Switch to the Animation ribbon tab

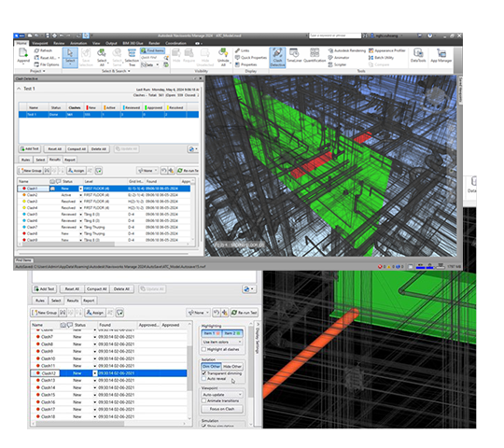click(x=78, y=43)
